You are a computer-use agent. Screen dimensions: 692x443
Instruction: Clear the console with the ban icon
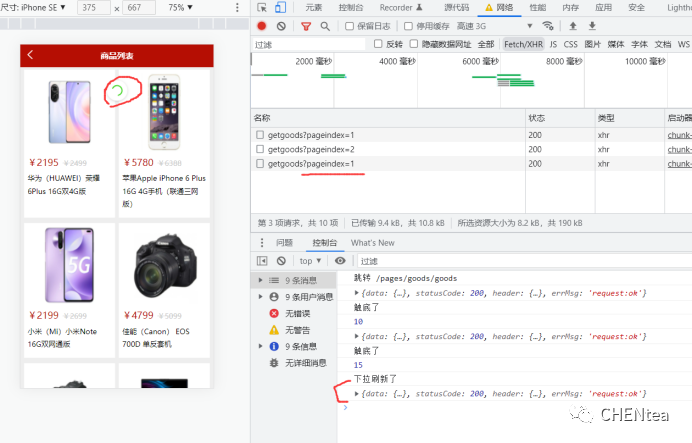coord(281,261)
